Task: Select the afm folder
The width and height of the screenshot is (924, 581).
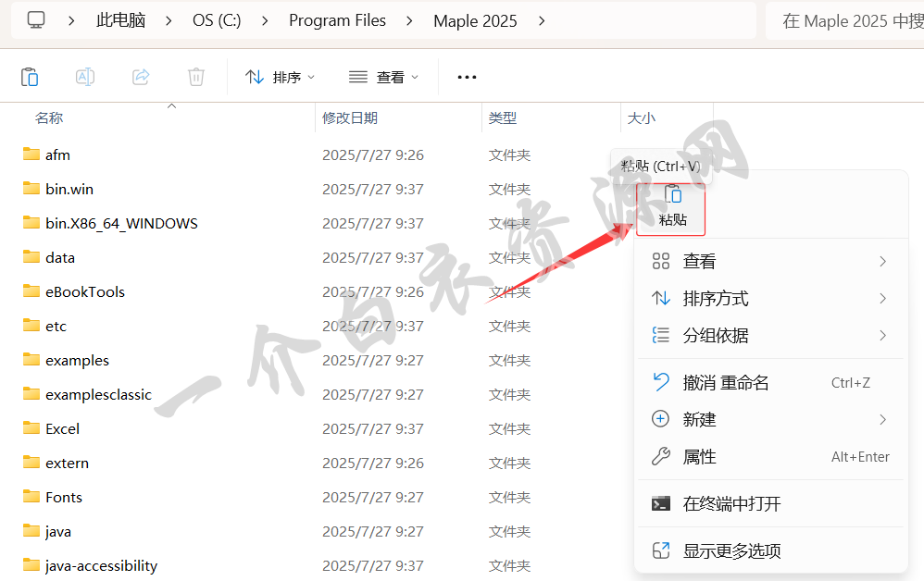Action: pos(57,155)
